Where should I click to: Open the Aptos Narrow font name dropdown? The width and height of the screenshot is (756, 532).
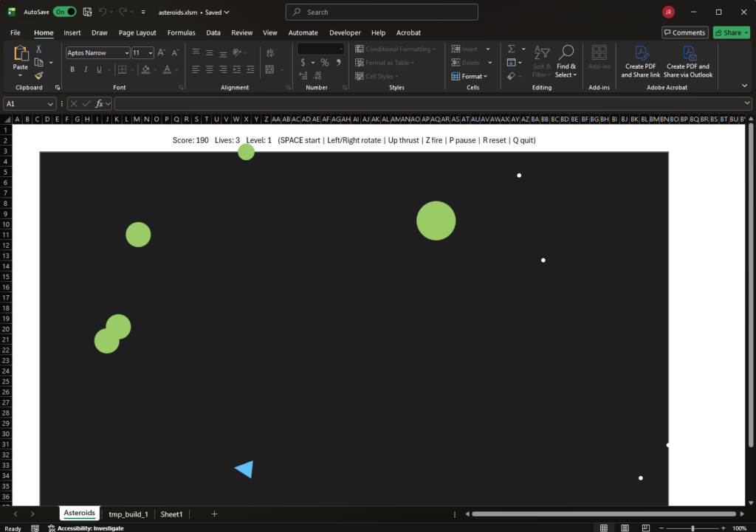coord(127,52)
